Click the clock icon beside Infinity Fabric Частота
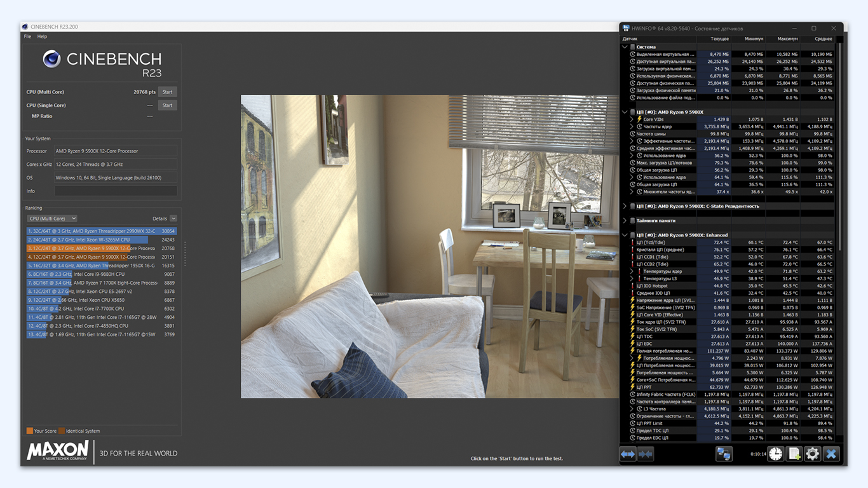The image size is (868, 488). (x=632, y=395)
